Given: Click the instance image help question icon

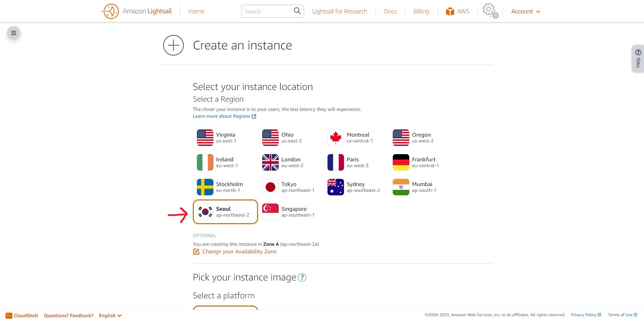Looking at the screenshot, I should click(302, 277).
